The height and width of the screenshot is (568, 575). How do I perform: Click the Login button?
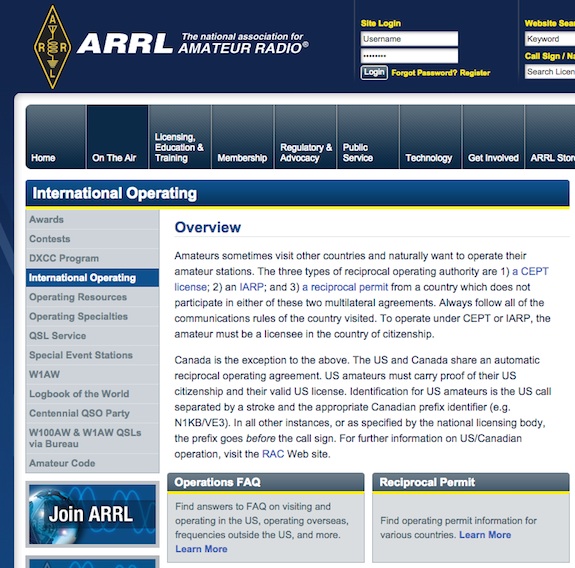[x=374, y=72]
